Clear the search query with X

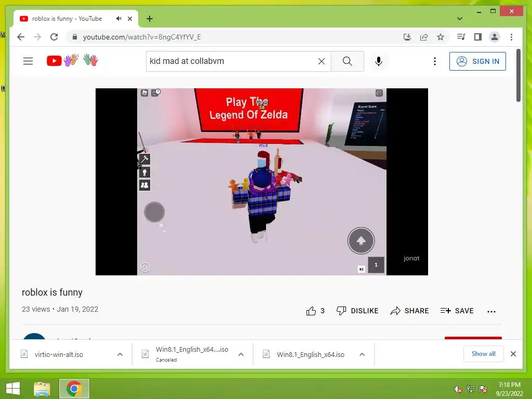pyautogui.click(x=321, y=61)
